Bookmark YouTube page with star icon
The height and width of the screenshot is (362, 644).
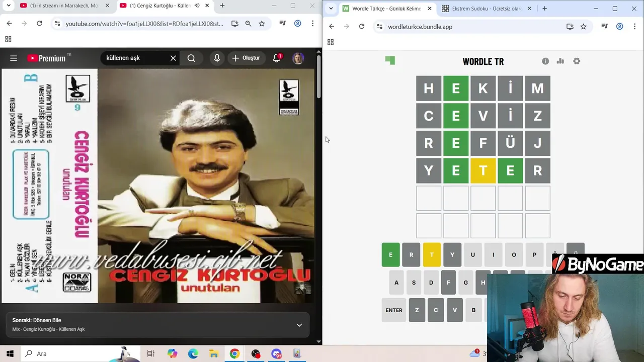(262, 24)
